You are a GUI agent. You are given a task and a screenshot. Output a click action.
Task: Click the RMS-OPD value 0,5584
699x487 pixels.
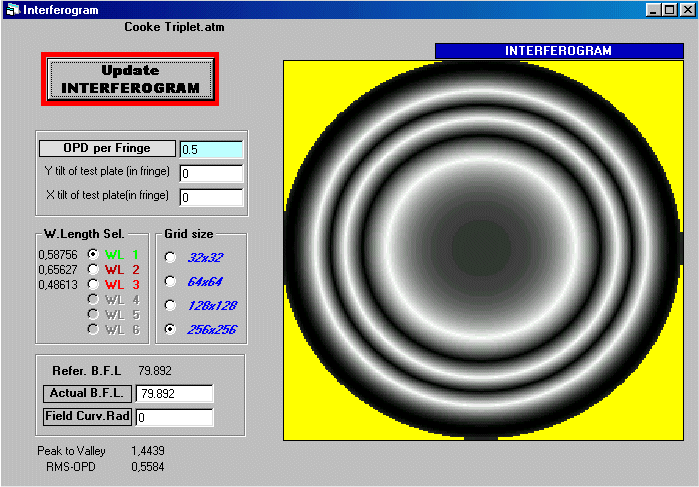click(x=148, y=467)
